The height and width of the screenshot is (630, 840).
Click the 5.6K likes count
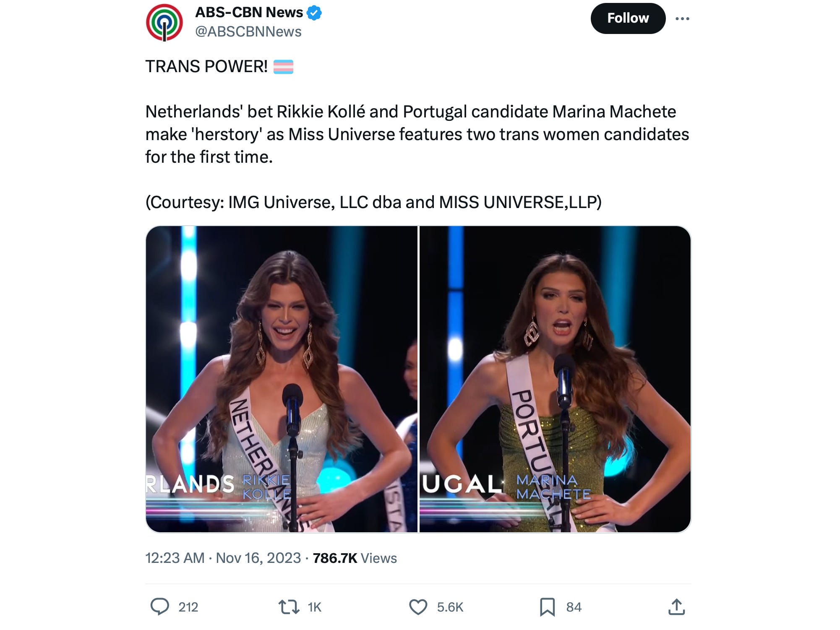tap(450, 607)
